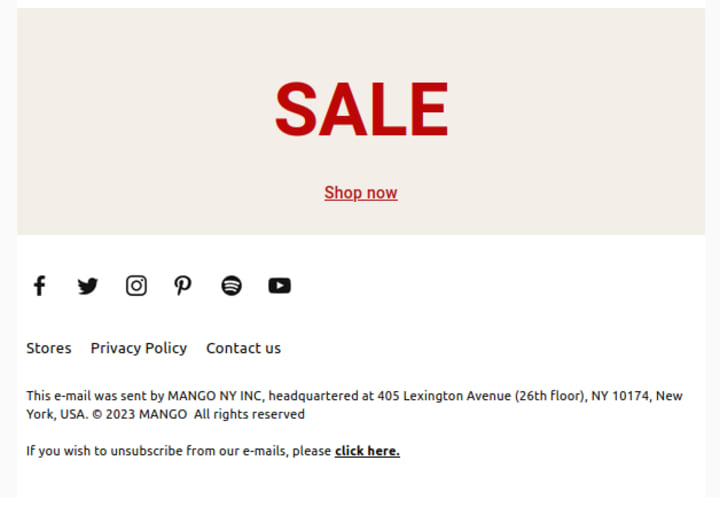Open the Facebook social icon
This screenshot has height=515, width=720.
pyautogui.click(x=40, y=286)
